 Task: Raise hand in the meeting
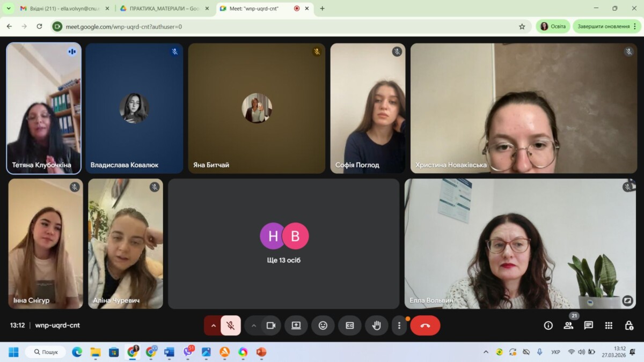pyautogui.click(x=376, y=326)
